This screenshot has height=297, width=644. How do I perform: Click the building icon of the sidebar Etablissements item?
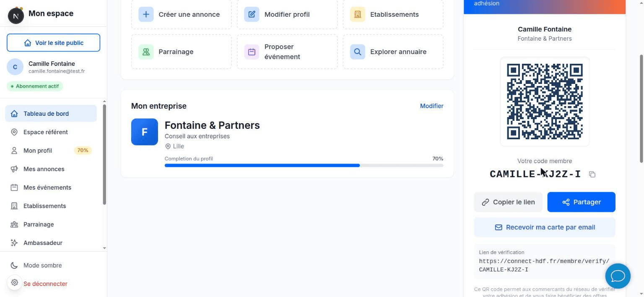[x=14, y=206]
